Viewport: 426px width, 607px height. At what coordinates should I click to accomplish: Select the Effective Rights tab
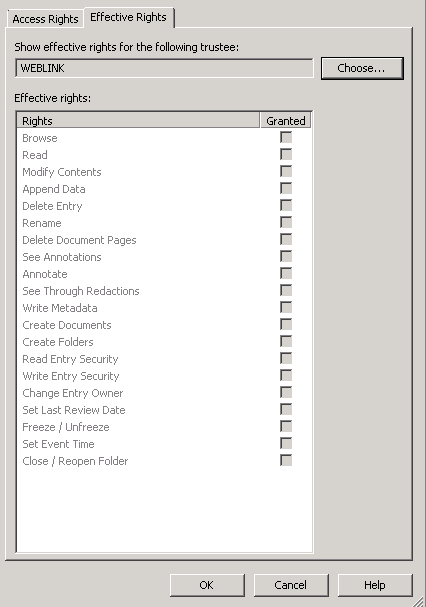coord(129,17)
